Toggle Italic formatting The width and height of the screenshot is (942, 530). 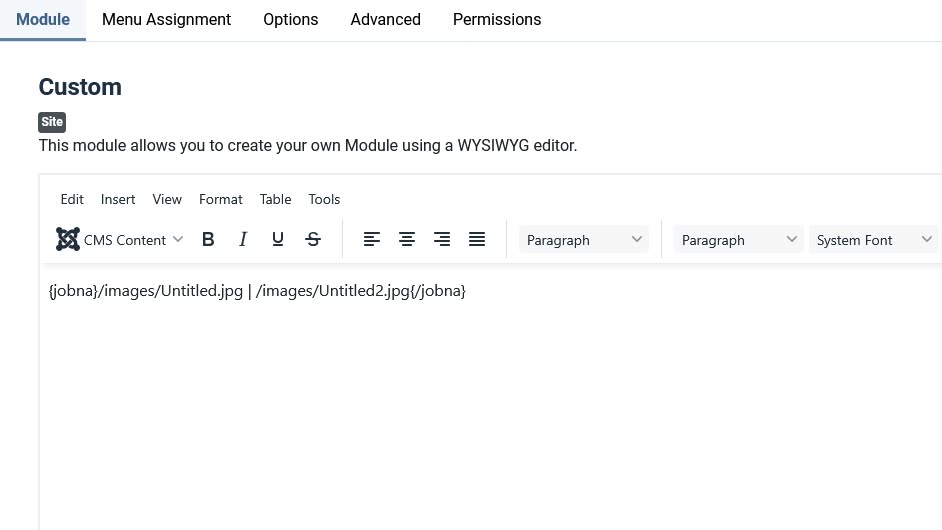point(243,240)
